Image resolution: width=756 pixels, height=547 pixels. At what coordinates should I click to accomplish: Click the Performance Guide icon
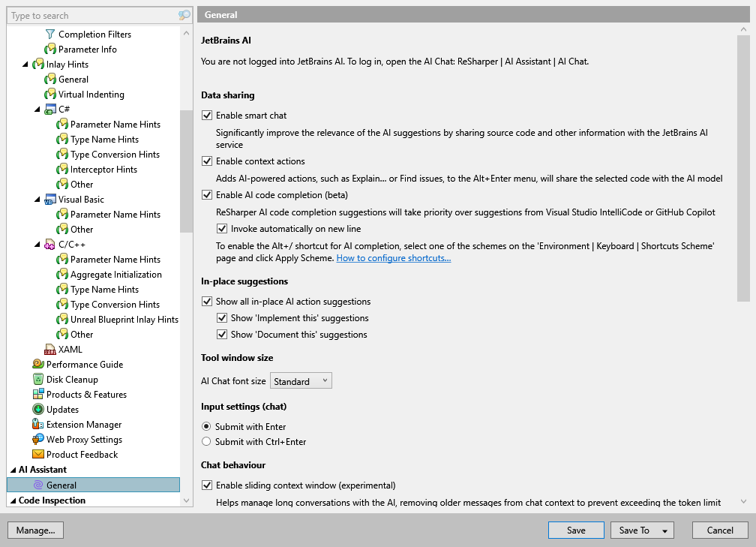(x=38, y=364)
